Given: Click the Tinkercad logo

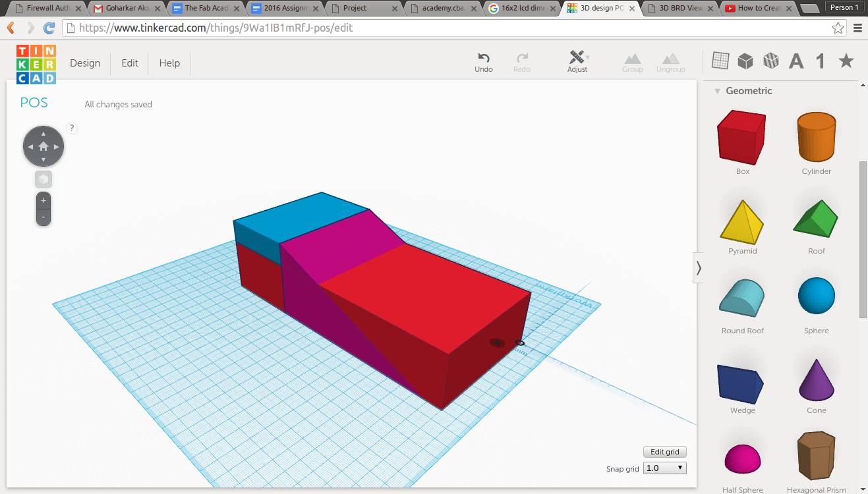Looking at the screenshot, I should [x=36, y=64].
